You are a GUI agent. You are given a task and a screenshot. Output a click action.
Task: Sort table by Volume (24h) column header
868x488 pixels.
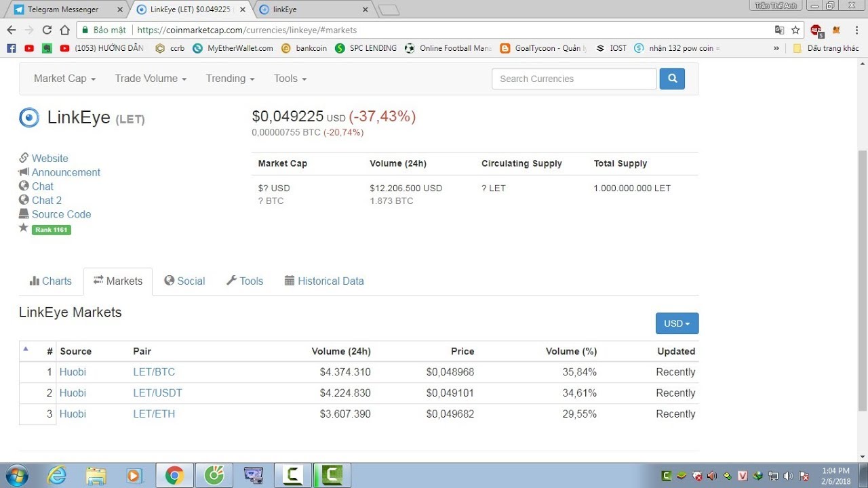[x=341, y=351]
